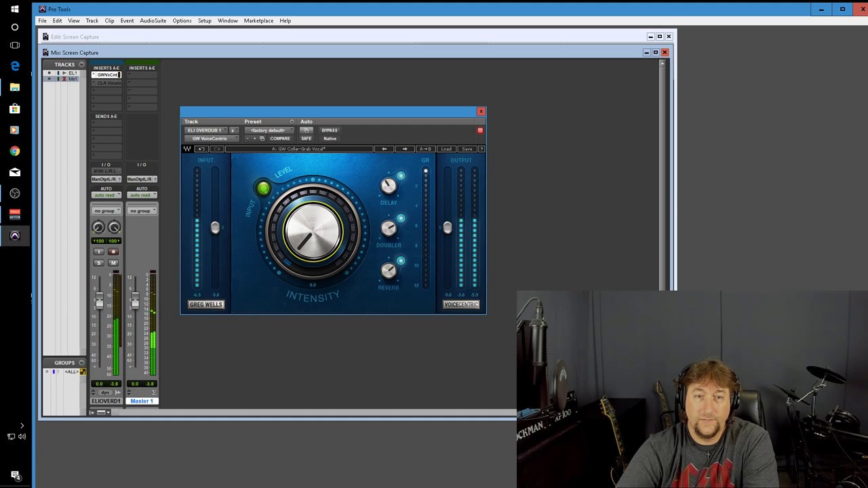This screenshot has height=488, width=868.
Task: Click the COMPARE button
Action: pyautogui.click(x=280, y=138)
